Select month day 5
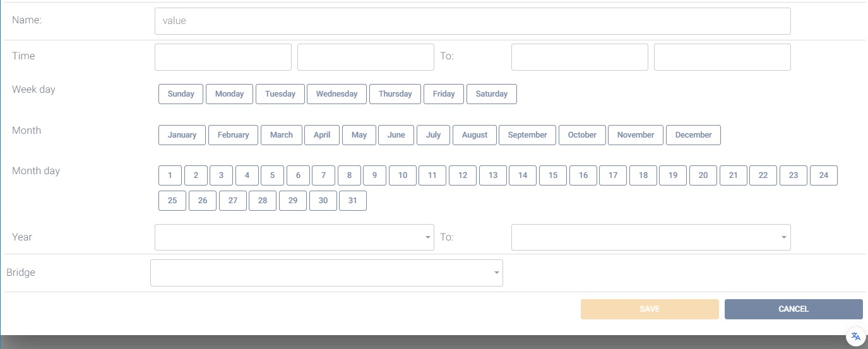 click(x=273, y=175)
